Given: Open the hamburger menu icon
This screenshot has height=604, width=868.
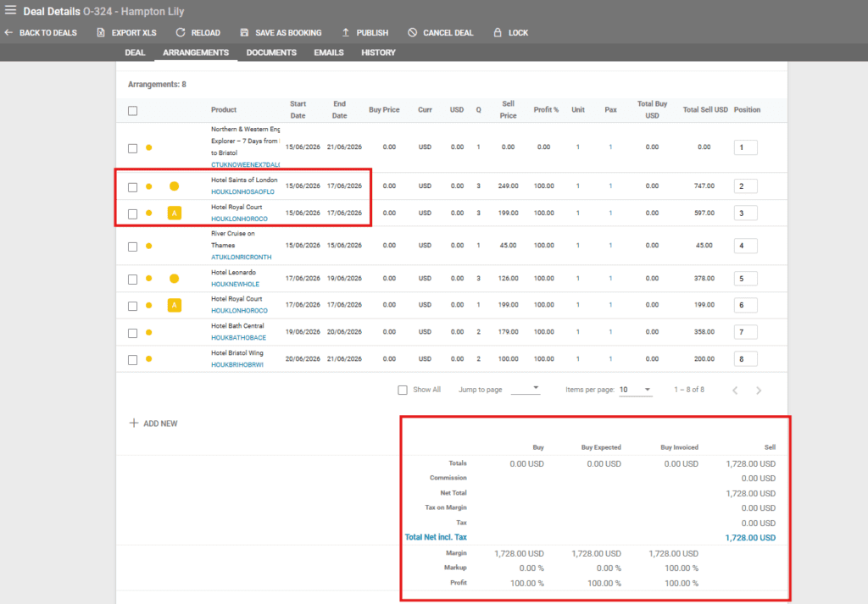Looking at the screenshot, I should point(10,11).
